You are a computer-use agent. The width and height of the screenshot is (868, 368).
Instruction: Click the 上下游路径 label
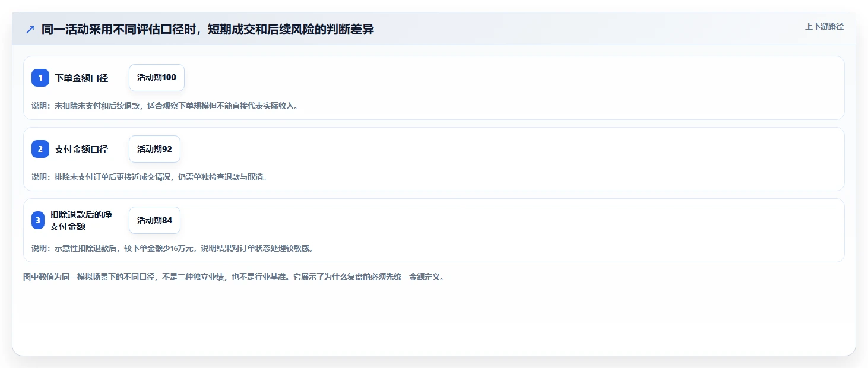(824, 26)
